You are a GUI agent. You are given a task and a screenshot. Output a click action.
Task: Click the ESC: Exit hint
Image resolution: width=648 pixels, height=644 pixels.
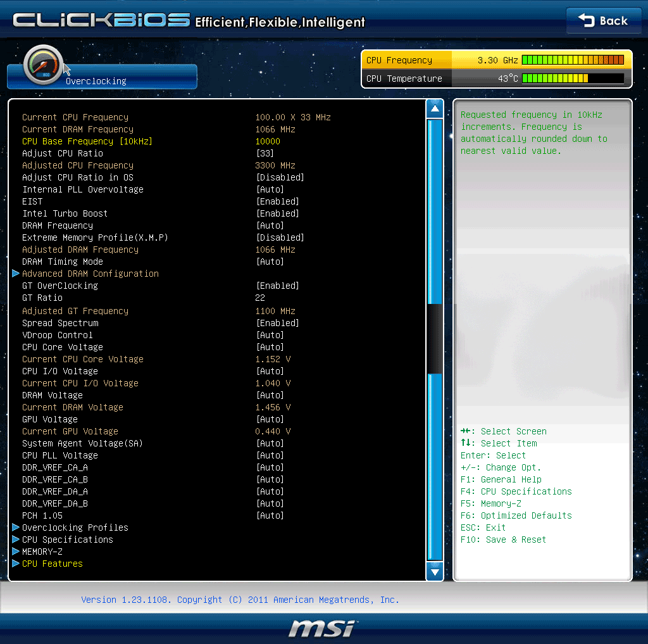click(x=483, y=527)
